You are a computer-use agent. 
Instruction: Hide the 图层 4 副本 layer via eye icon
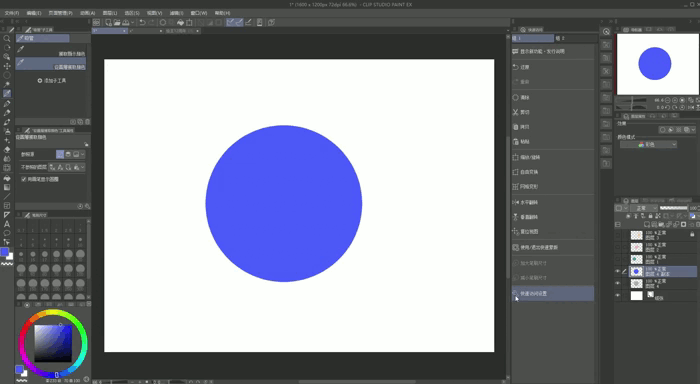tap(618, 271)
